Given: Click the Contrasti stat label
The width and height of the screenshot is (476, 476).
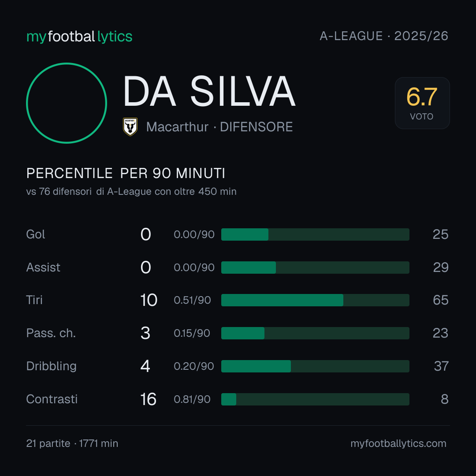Looking at the screenshot, I should coord(52,399).
